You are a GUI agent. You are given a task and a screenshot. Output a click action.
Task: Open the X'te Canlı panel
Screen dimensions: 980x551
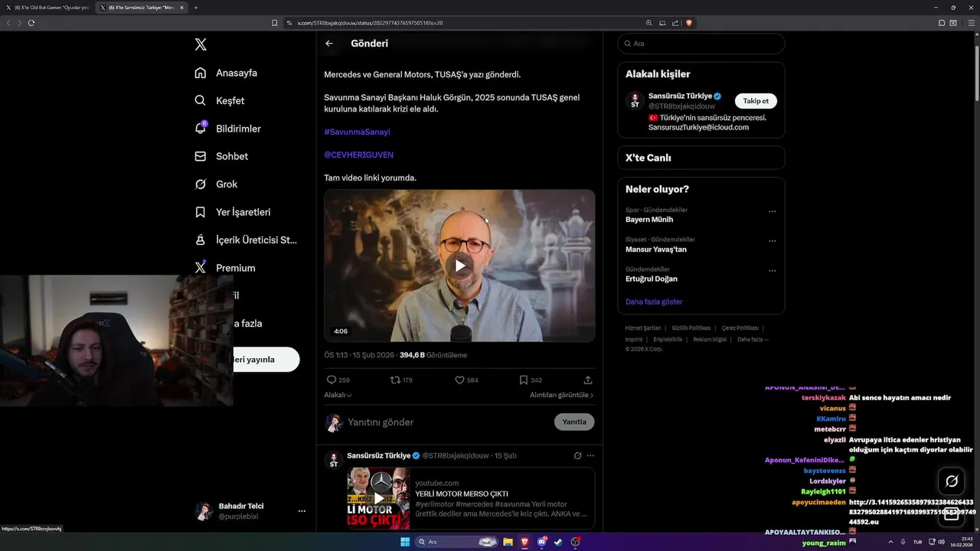pyautogui.click(x=701, y=158)
